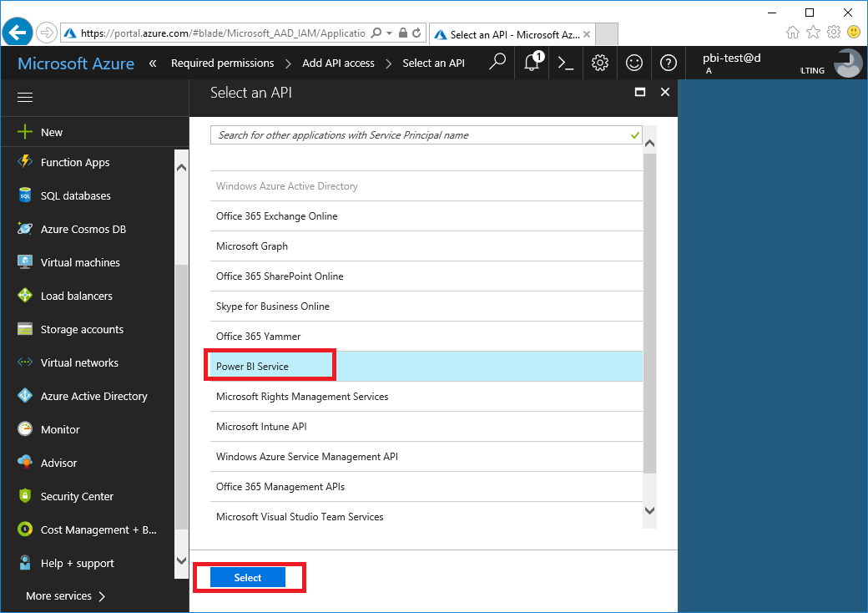Click the browser forward arrow button
This screenshot has height=613, width=868.
(x=47, y=33)
